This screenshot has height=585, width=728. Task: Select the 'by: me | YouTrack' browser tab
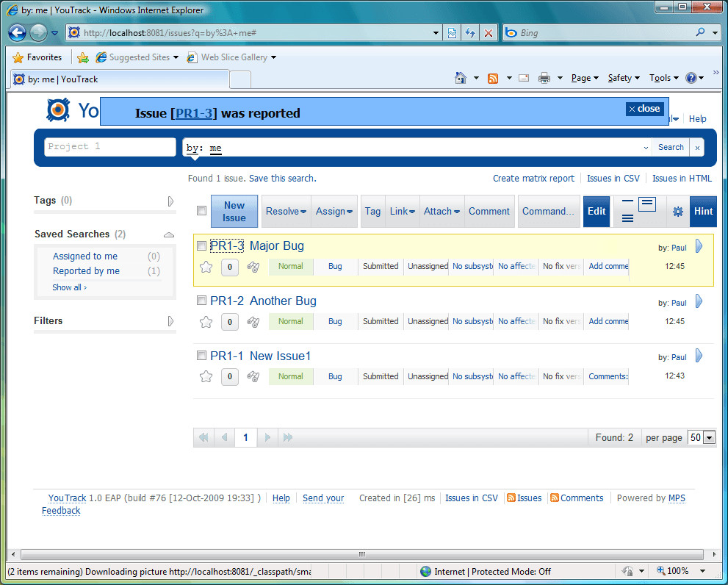point(120,79)
